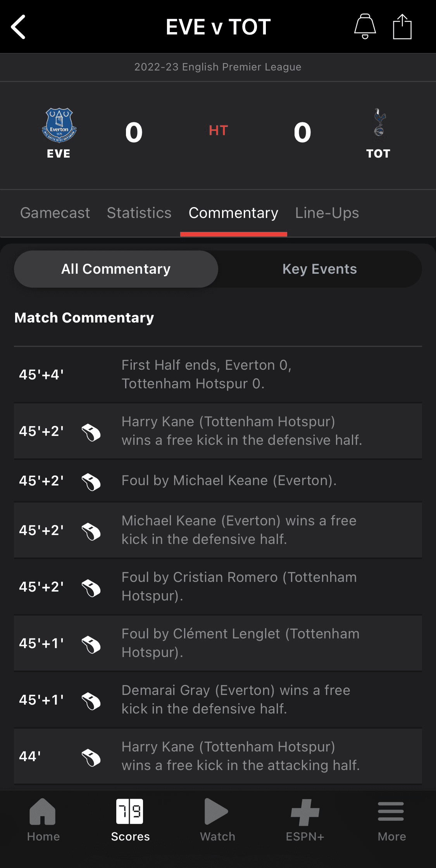The height and width of the screenshot is (868, 436).
Task: Tap the share icon
Action: click(402, 26)
